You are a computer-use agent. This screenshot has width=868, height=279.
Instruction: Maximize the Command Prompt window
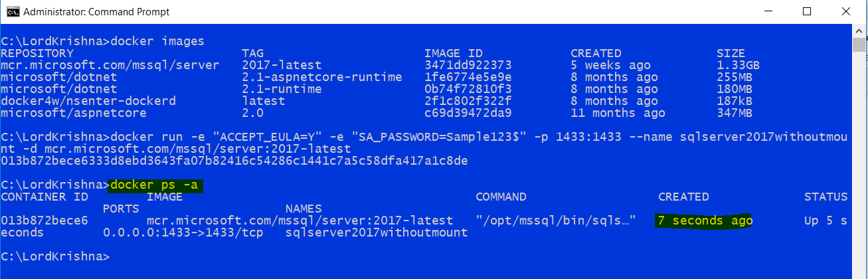[807, 11]
